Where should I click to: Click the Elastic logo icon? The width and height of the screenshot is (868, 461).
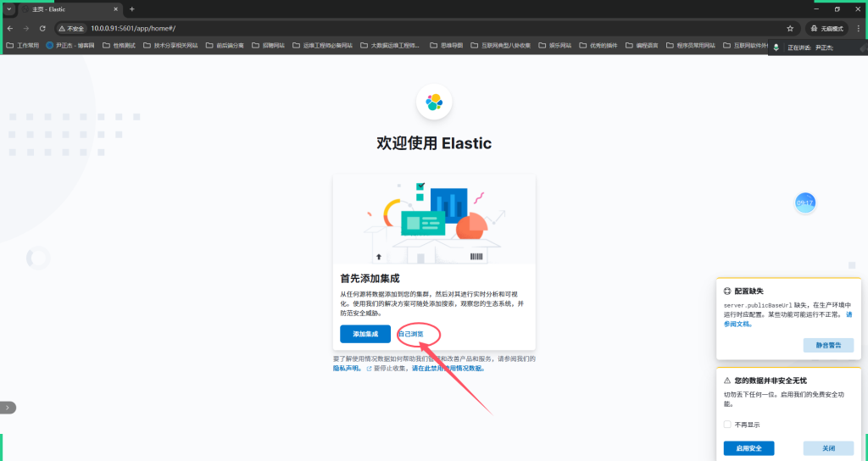tap(434, 102)
